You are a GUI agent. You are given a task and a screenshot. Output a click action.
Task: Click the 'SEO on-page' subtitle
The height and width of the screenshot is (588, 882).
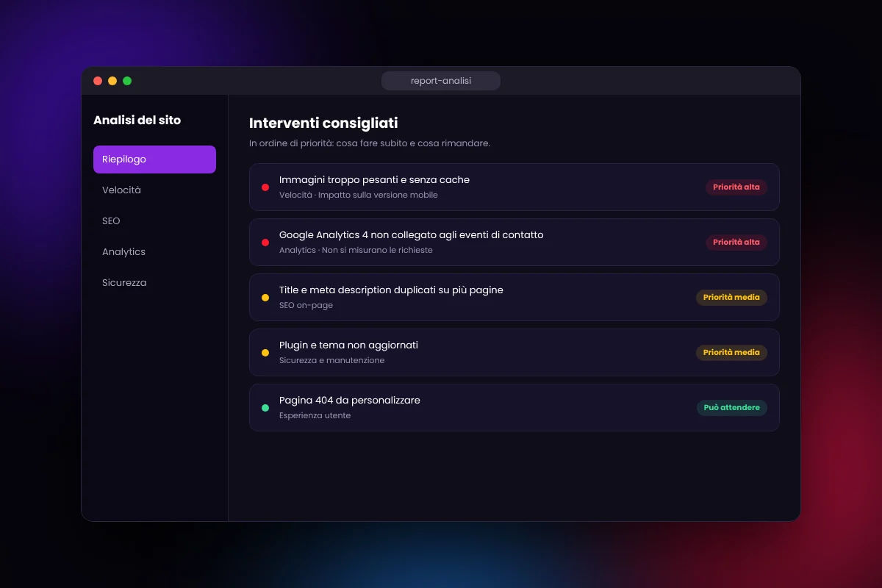(306, 306)
